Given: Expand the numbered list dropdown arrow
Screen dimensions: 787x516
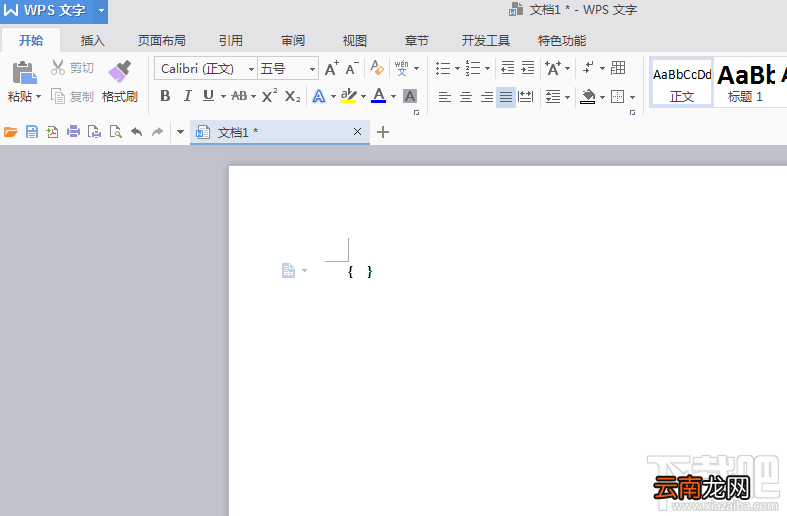Looking at the screenshot, I should (487, 68).
